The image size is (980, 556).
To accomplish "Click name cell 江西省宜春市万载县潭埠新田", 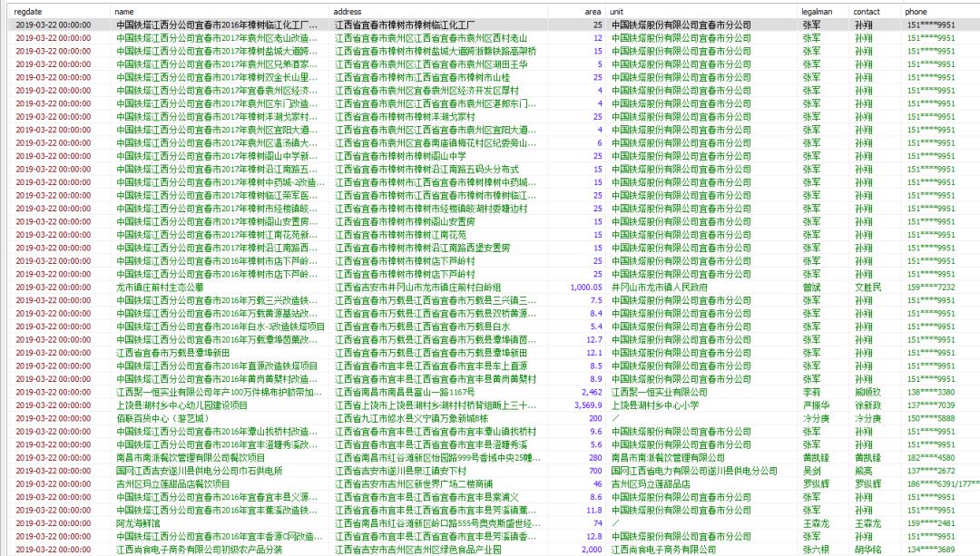I will click(172, 353).
